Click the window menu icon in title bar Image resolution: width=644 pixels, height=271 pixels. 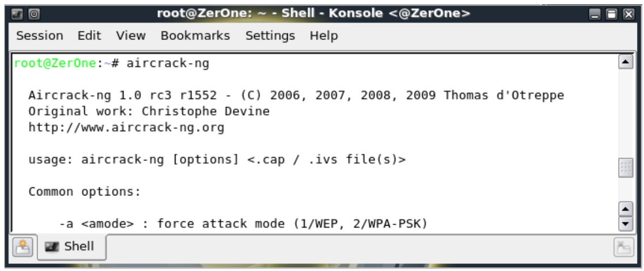[x=17, y=15]
